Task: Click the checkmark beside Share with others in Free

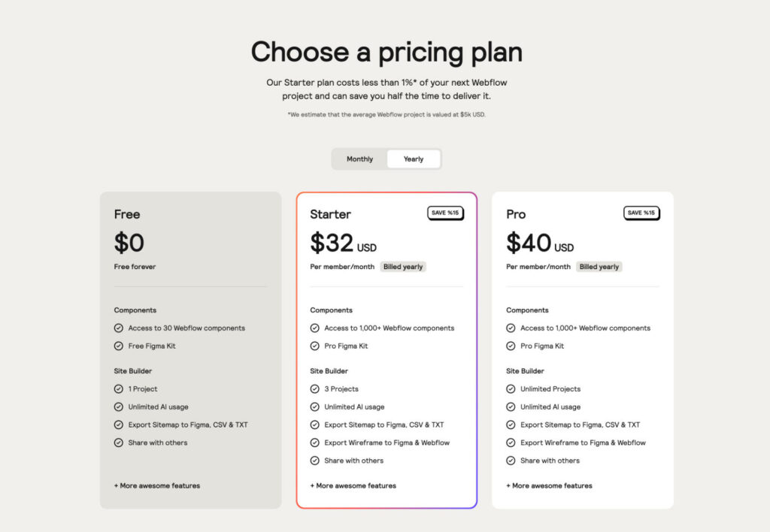Action: (119, 443)
